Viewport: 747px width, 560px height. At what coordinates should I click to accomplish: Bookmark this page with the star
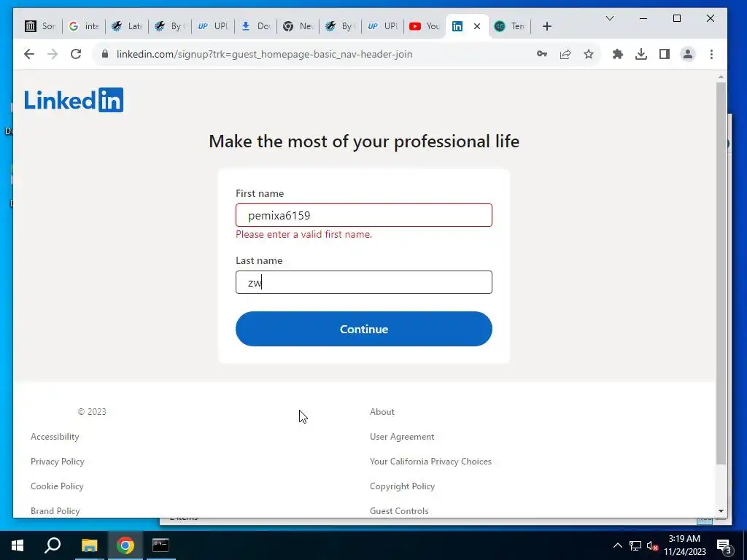pyautogui.click(x=589, y=54)
